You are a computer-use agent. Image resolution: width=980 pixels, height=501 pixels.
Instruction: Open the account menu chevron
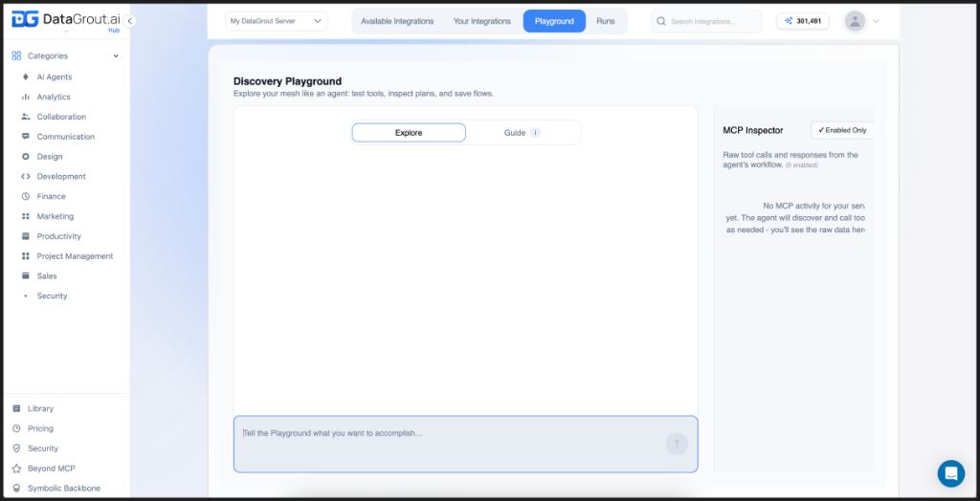coord(876,21)
